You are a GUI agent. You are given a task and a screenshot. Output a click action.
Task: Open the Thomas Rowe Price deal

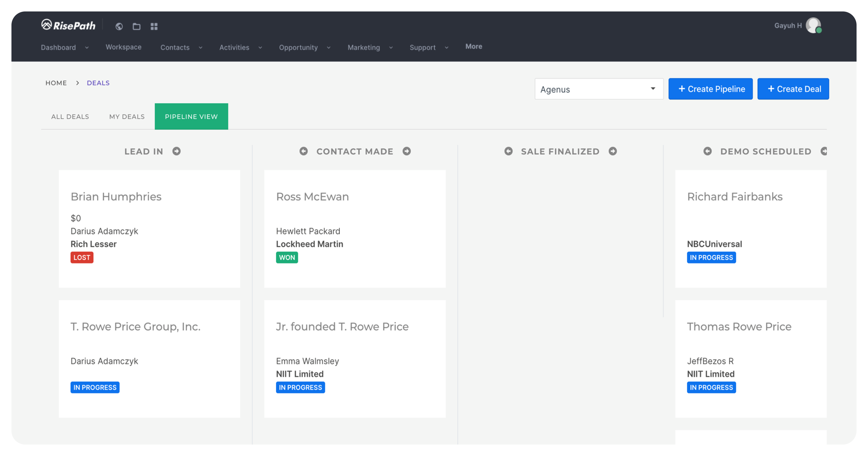(739, 327)
